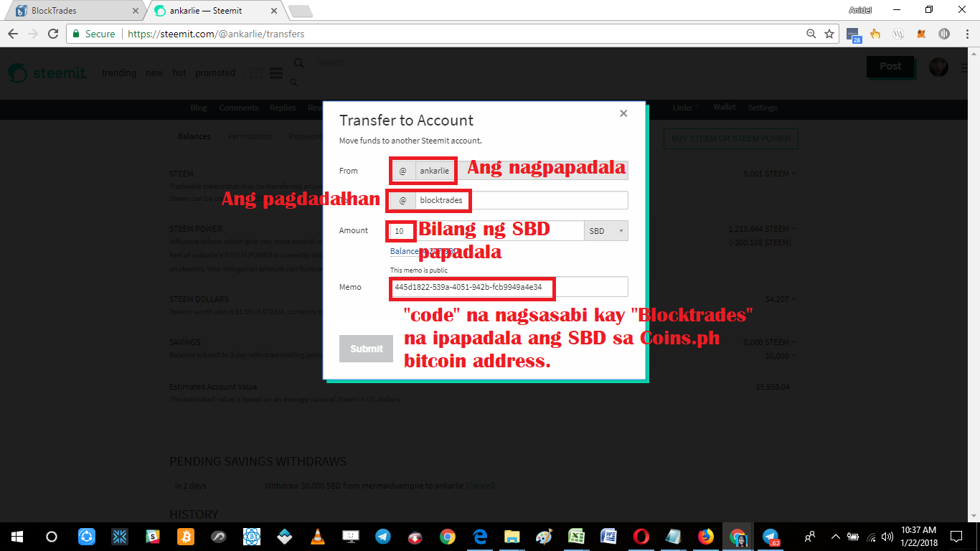The width and height of the screenshot is (980, 551).
Task: Expand the 1,215.644 STEEM power dropdown
Action: [761, 229]
